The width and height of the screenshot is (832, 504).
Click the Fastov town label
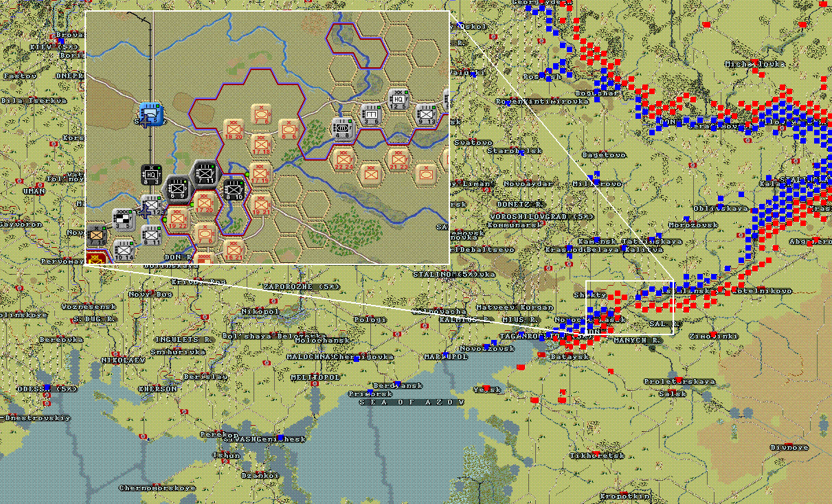(x=20, y=76)
